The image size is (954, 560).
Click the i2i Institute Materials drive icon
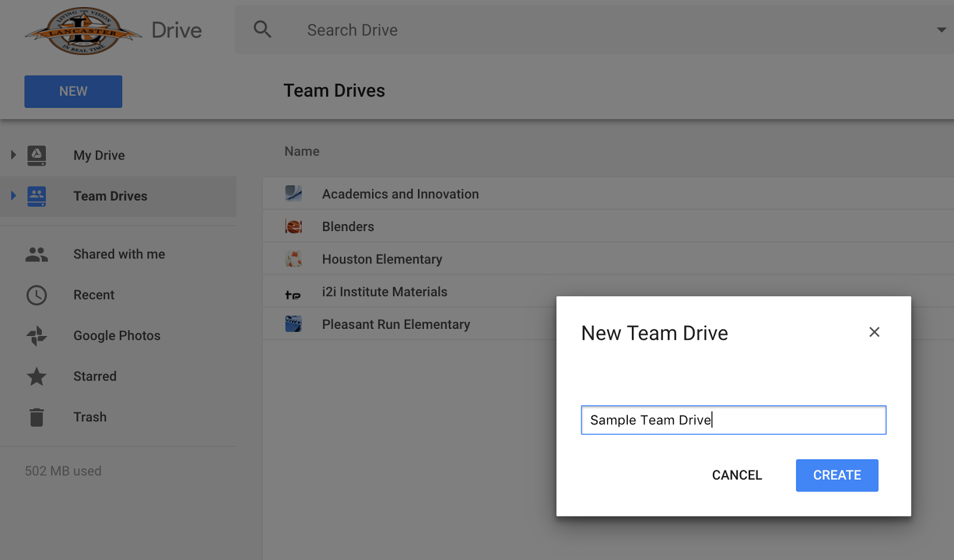293,294
